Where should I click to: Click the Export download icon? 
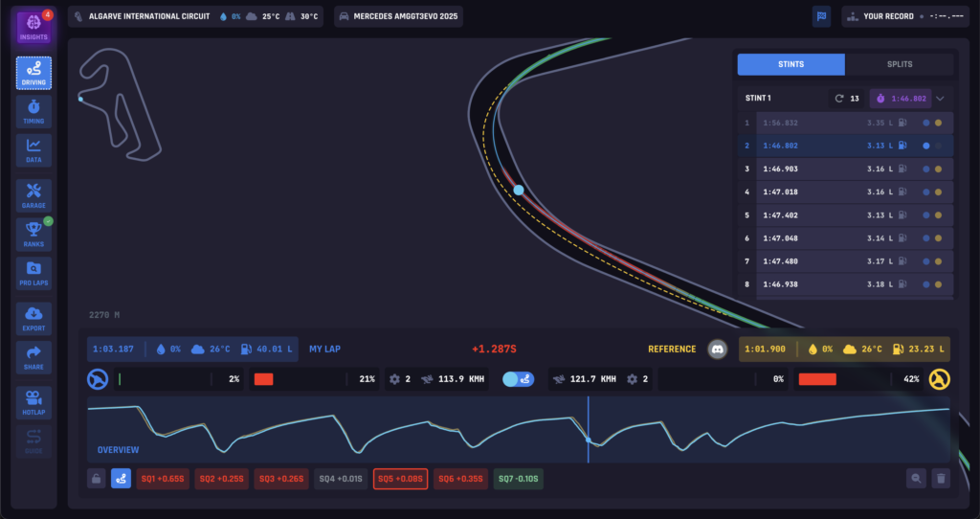33,318
